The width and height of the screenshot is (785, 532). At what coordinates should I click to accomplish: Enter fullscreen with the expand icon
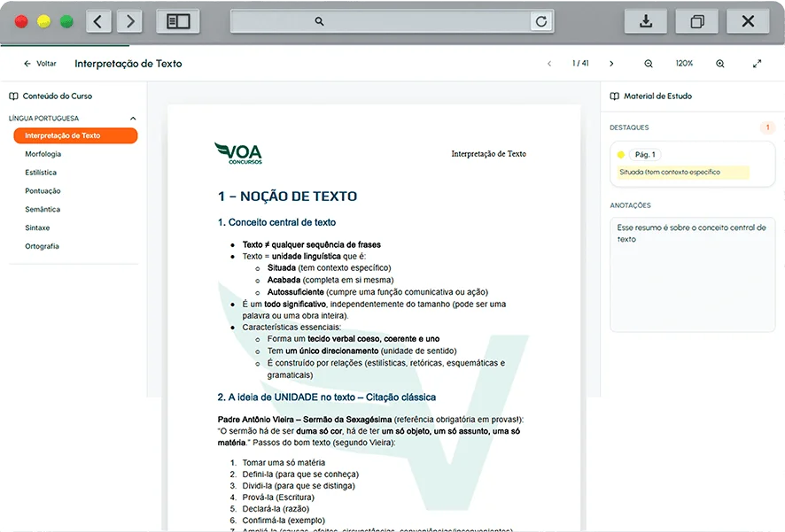point(758,64)
